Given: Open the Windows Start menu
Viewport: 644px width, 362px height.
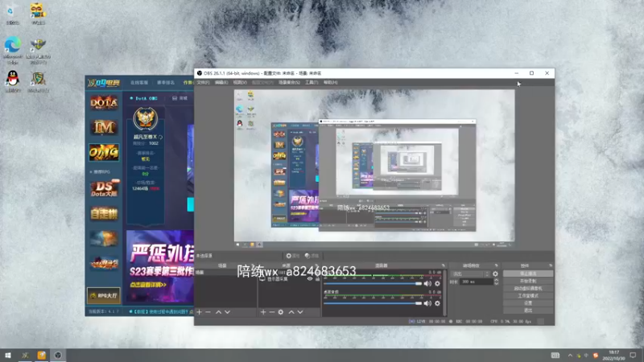Looking at the screenshot, I should (8, 356).
